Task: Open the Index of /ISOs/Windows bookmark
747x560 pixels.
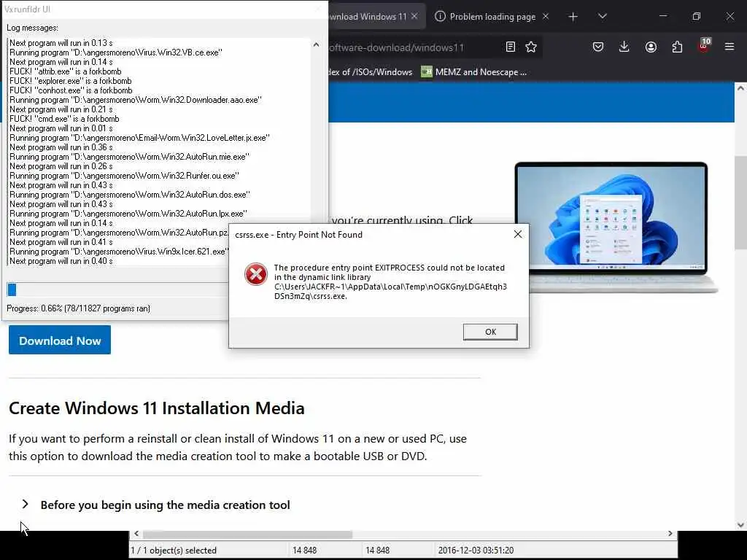Action: [371, 72]
